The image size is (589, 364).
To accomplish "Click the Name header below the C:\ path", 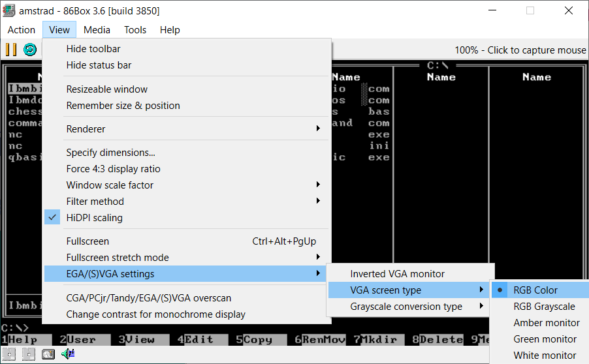I will point(441,77).
